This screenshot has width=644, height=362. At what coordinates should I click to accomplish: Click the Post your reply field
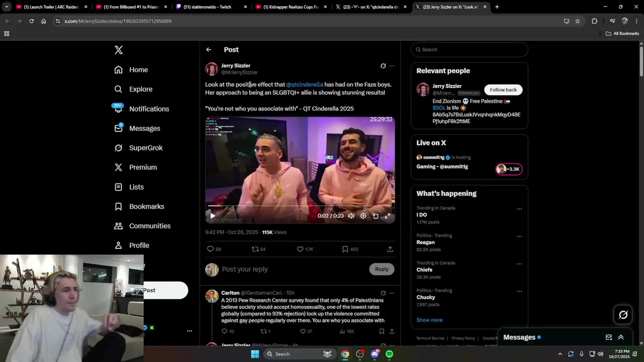294,269
